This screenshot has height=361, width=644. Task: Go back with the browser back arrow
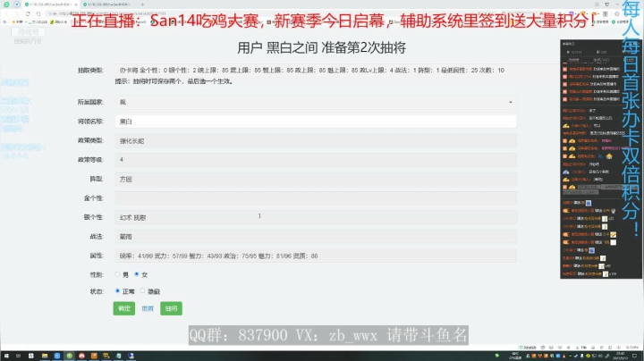pos(7,13)
